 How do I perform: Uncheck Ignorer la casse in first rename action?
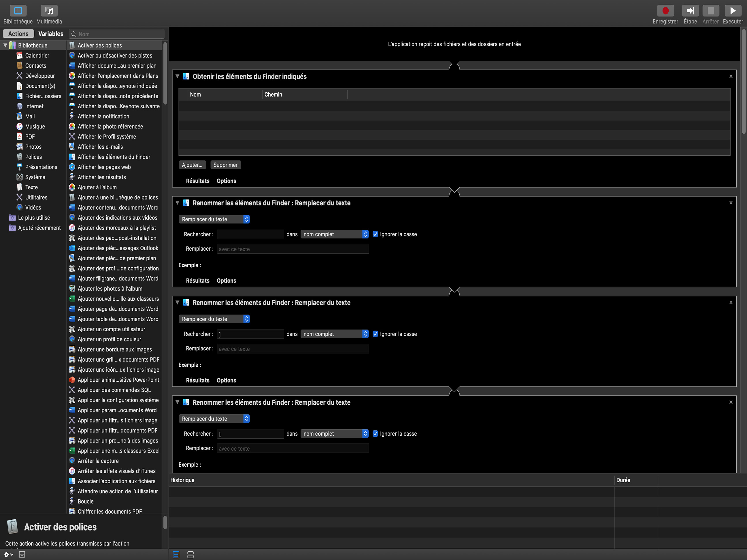[x=375, y=234]
